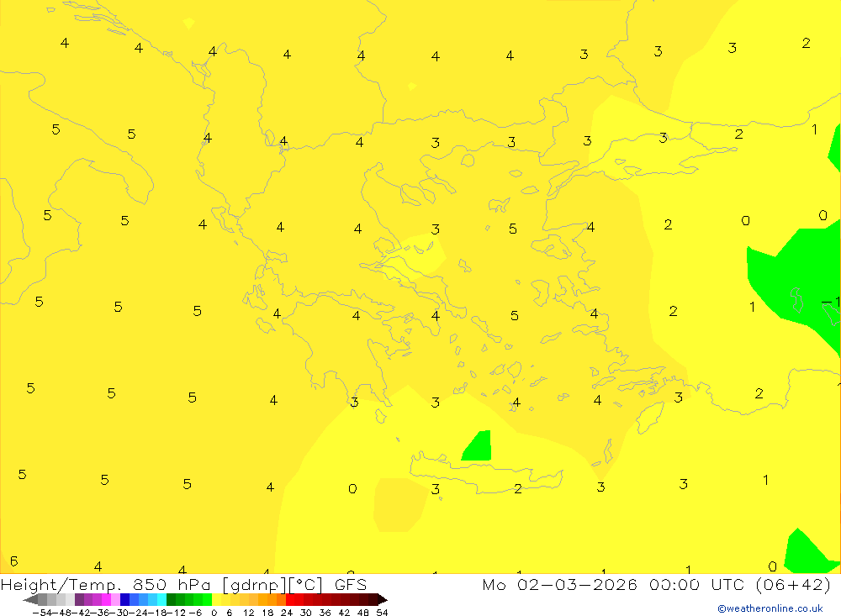This screenshot has width=841, height=616.
Task: Click the dark maroon arrow-shaped swatch at the legend's hot end
Action: click(383, 600)
